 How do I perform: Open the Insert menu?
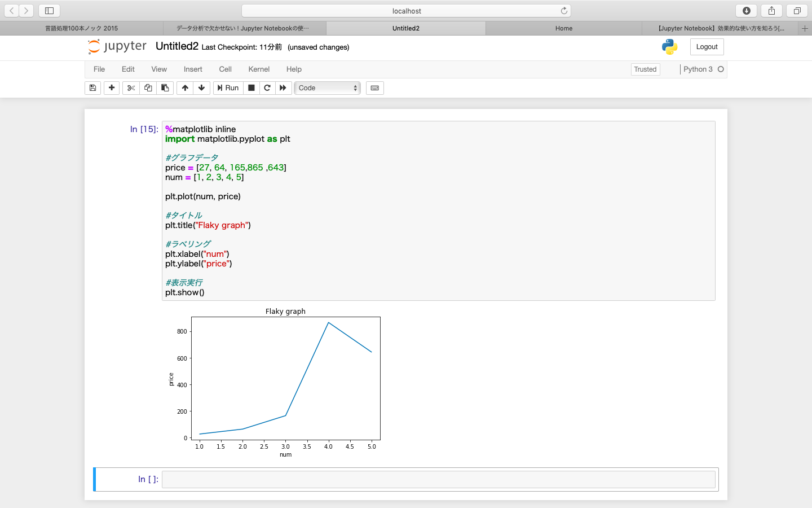193,69
